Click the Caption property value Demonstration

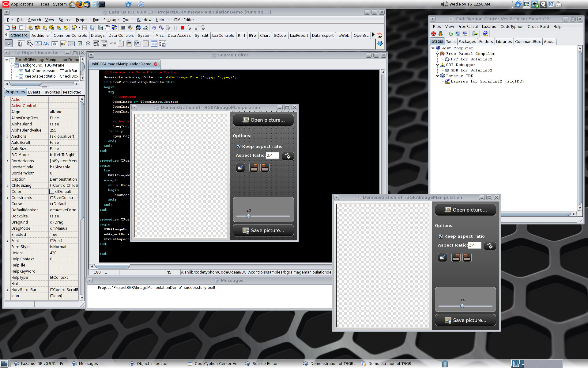(63, 179)
